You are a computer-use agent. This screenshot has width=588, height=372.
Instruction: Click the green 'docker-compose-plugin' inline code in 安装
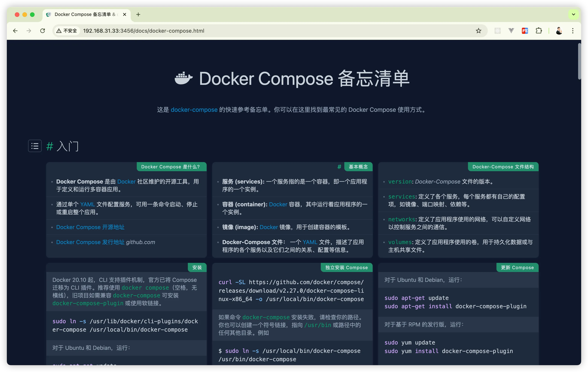tap(88, 303)
